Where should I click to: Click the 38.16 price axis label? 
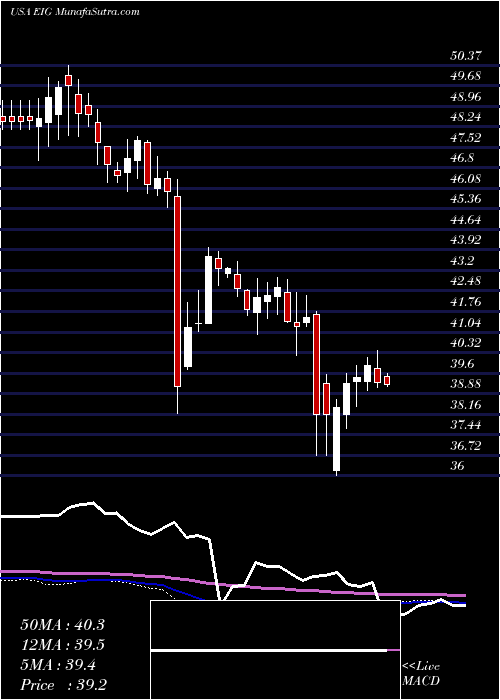pos(465,405)
